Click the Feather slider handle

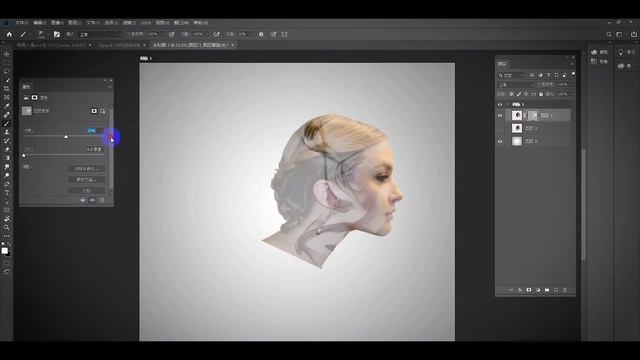[24, 156]
